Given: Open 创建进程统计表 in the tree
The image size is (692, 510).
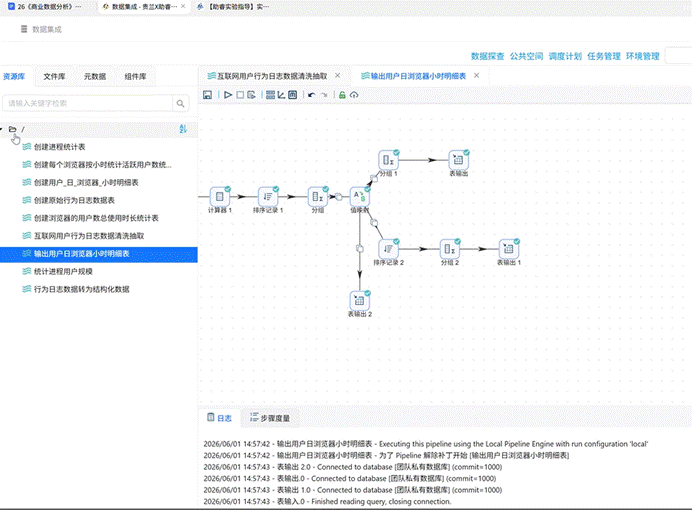Looking at the screenshot, I should point(60,147).
